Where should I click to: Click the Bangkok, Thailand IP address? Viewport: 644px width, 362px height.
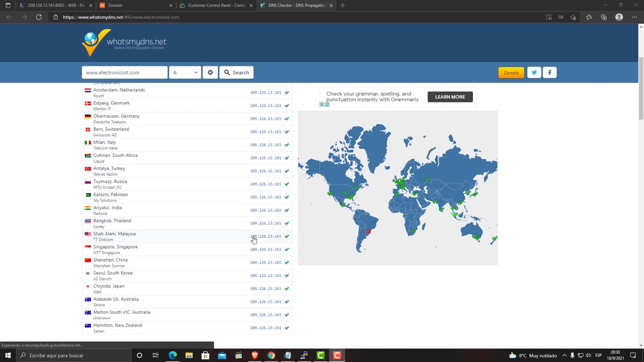click(266, 223)
